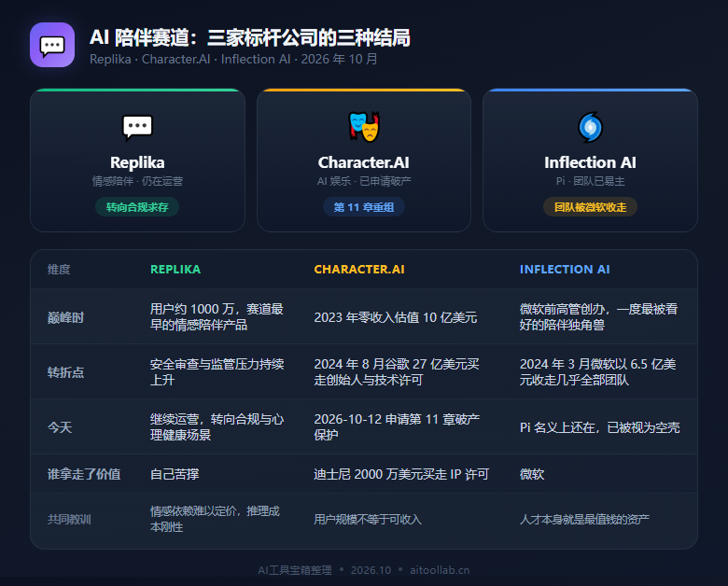Click the 第 11 章重组 blue badge
Viewport: 728px width, 586px height.
point(364,207)
